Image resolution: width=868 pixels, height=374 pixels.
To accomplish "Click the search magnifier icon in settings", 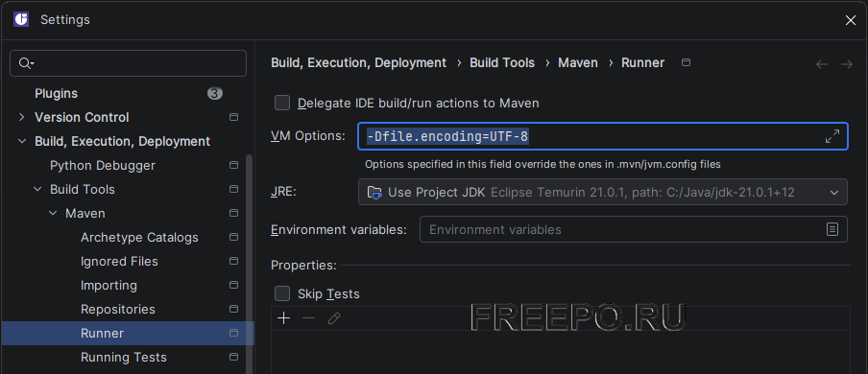I will click(24, 63).
